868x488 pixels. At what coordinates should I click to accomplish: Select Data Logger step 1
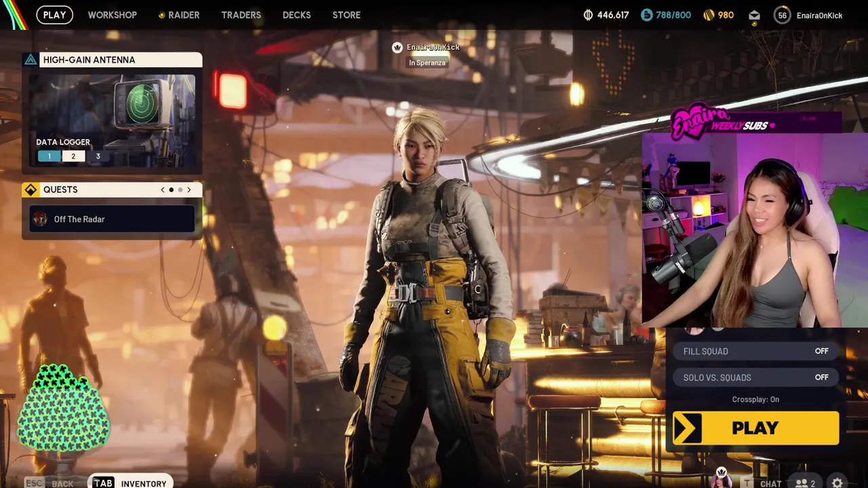[49, 156]
